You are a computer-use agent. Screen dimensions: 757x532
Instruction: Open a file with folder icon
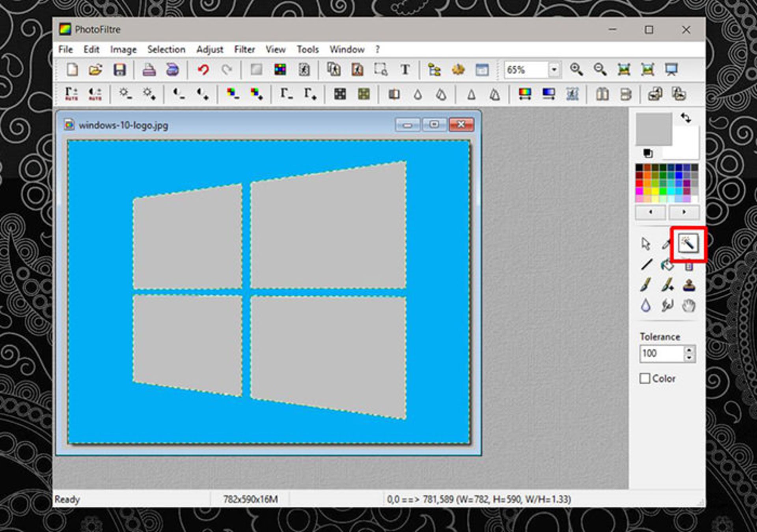click(95, 70)
